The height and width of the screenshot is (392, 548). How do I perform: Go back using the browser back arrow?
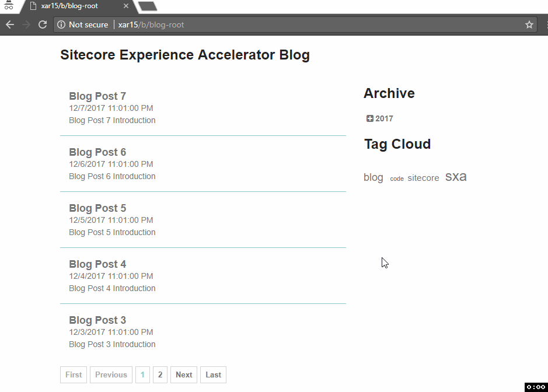coord(10,24)
